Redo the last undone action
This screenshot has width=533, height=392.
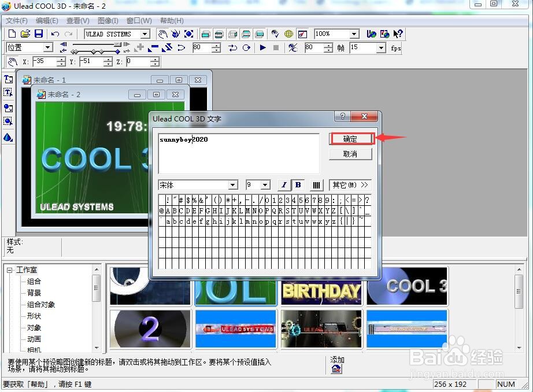pos(69,34)
